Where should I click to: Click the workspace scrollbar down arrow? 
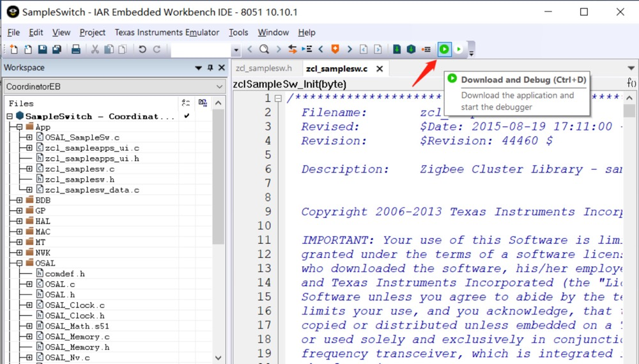point(219,358)
